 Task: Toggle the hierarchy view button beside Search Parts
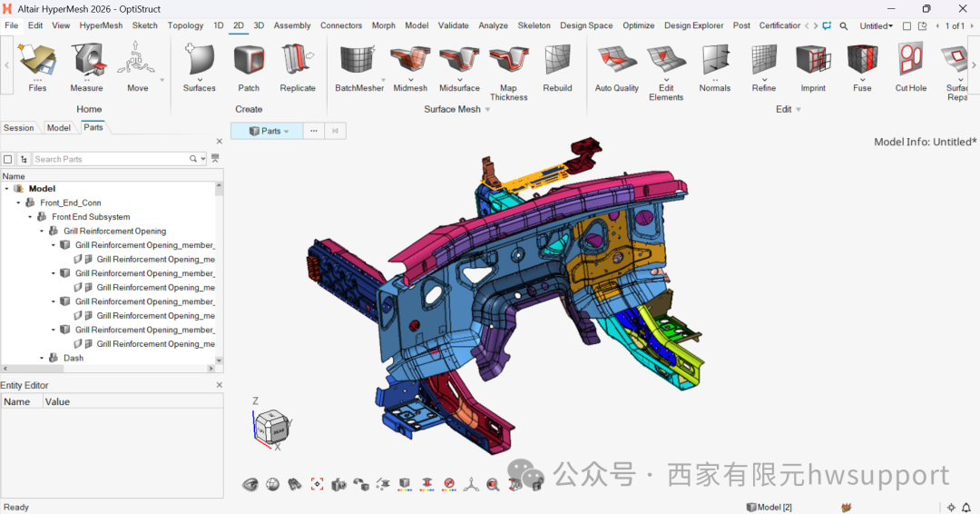[x=24, y=160]
